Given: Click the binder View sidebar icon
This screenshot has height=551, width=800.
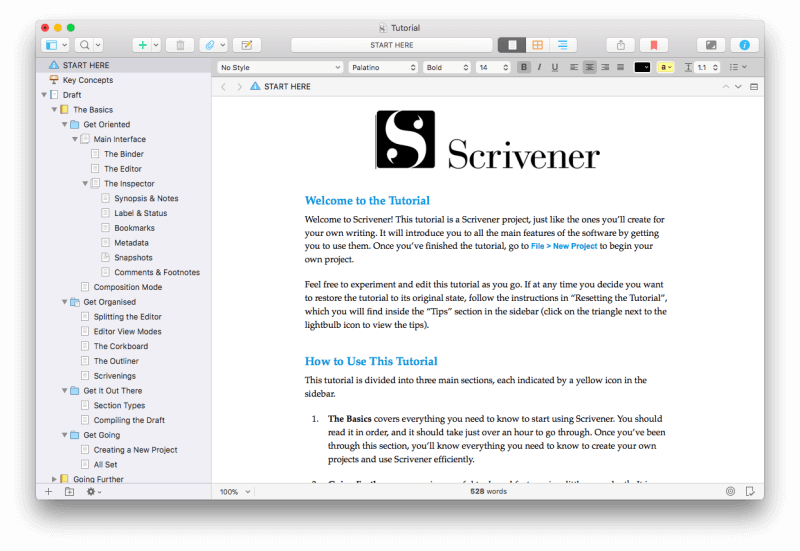Looking at the screenshot, I should coord(52,45).
